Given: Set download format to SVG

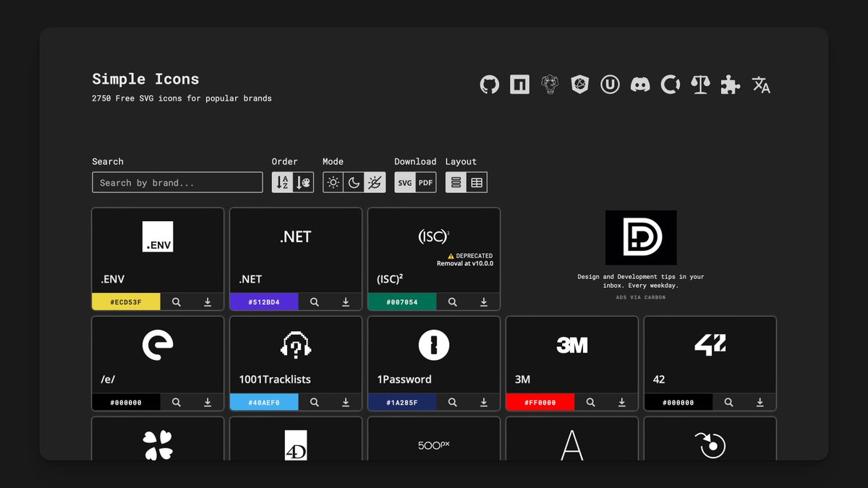Looking at the screenshot, I should tap(405, 183).
